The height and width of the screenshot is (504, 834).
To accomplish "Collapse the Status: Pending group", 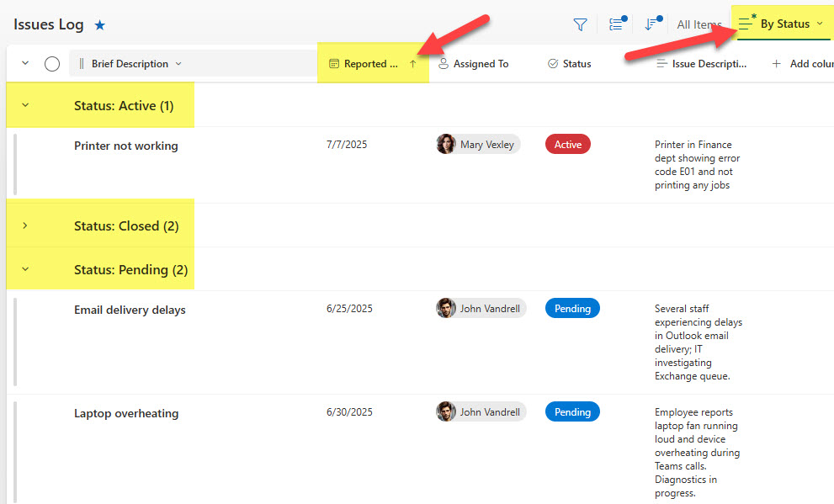I will click(x=24, y=270).
